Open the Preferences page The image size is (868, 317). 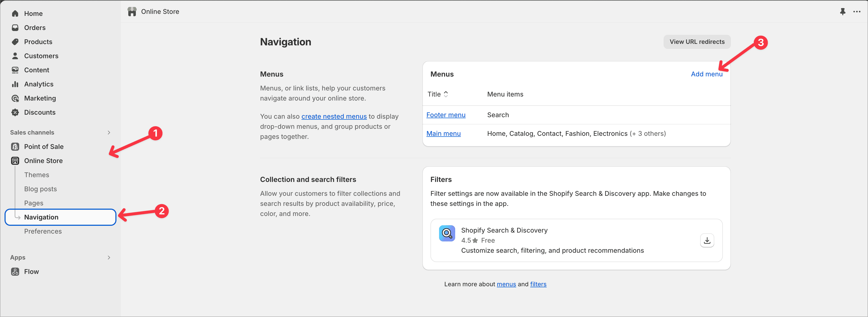coord(43,231)
